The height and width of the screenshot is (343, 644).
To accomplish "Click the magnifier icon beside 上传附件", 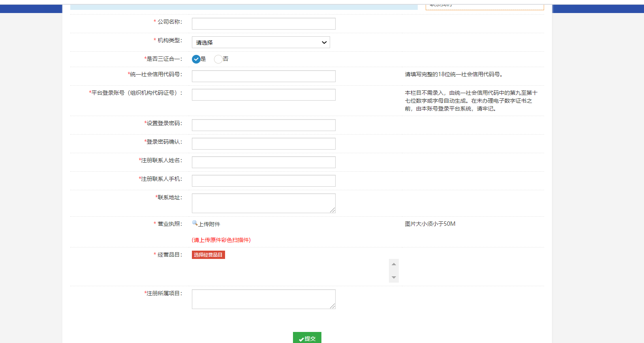I will [195, 223].
